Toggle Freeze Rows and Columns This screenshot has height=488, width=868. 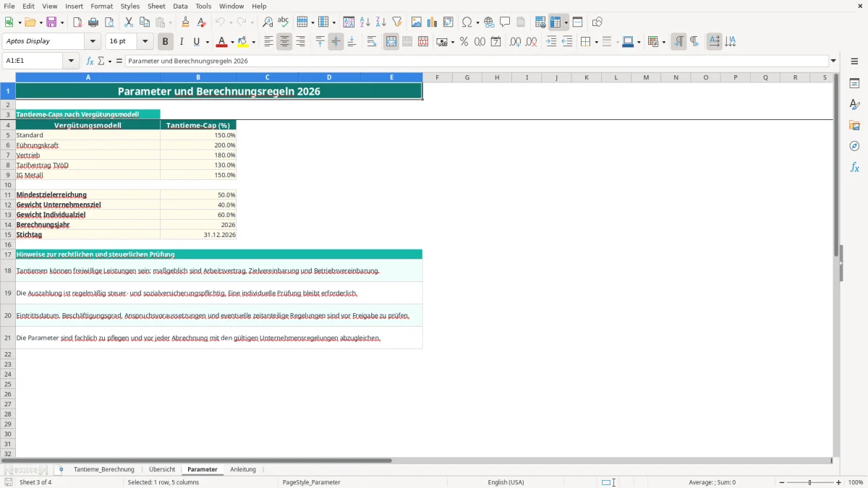click(x=556, y=22)
